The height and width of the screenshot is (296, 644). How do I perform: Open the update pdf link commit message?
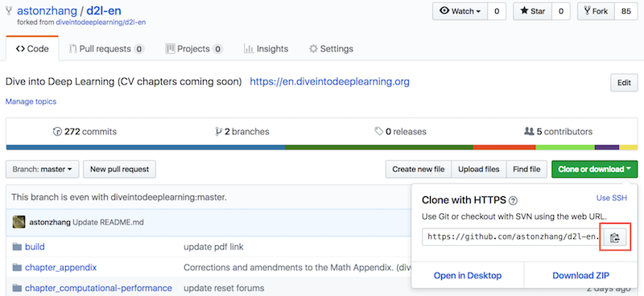(213, 247)
